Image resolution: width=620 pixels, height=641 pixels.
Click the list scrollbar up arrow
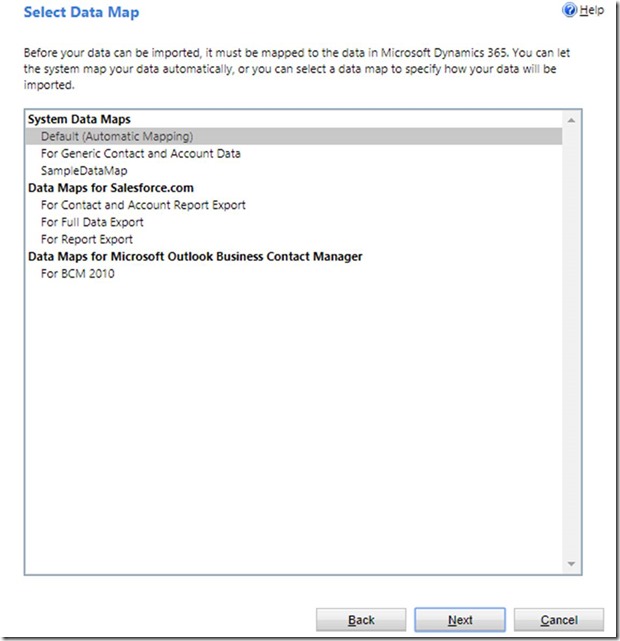tap(571, 120)
